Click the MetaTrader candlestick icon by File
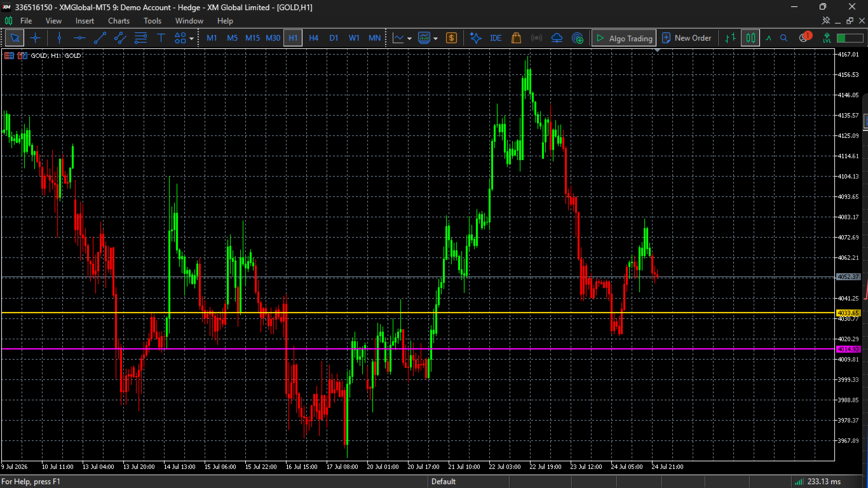The image size is (868, 488). click(8, 21)
